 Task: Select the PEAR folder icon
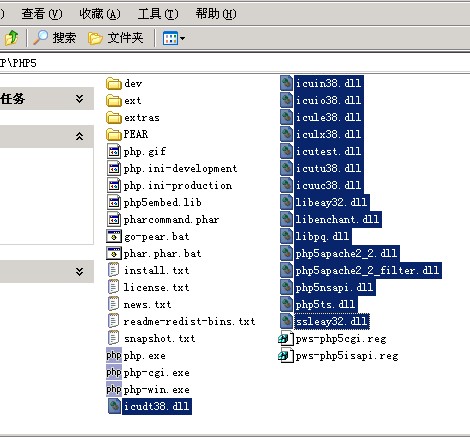click(114, 134)
